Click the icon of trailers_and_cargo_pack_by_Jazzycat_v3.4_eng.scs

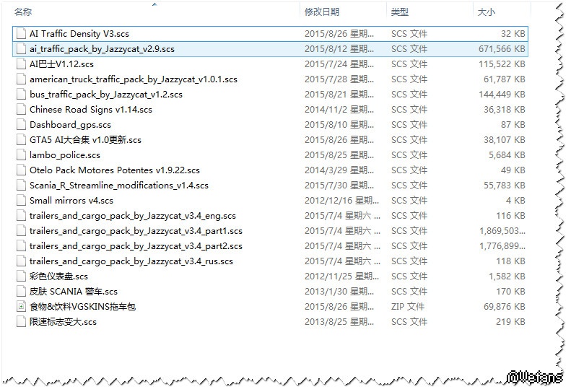click(21, 216)
